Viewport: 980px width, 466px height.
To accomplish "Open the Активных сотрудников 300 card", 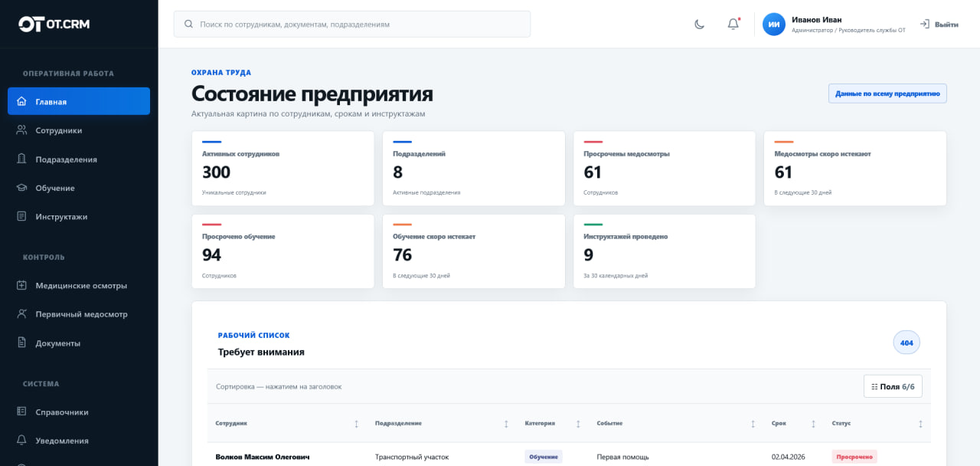I will coord(283,169).
